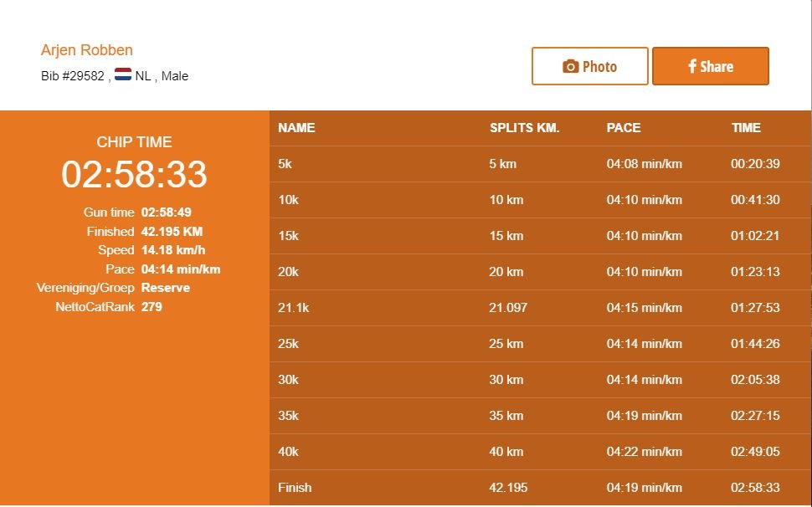Image resolution: width=812 pixels, height=507 pixels.
Task: Select the TIME column header
Action: click(747, 128)
